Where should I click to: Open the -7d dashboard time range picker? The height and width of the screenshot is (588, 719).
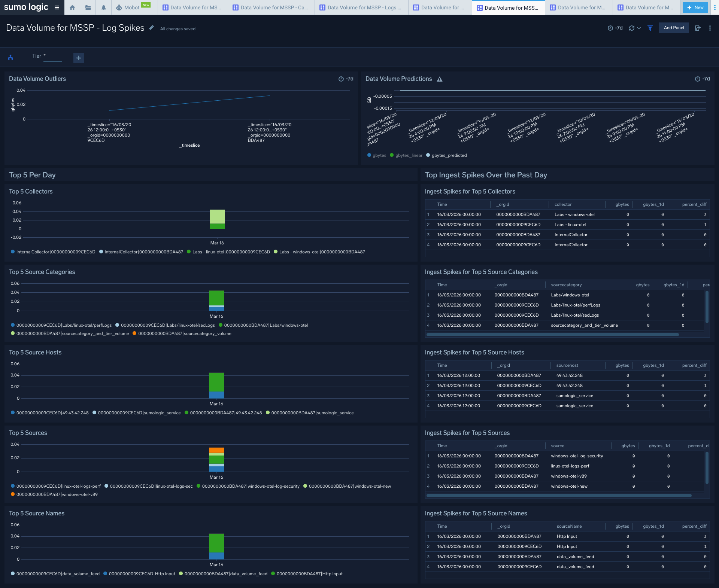615,28
